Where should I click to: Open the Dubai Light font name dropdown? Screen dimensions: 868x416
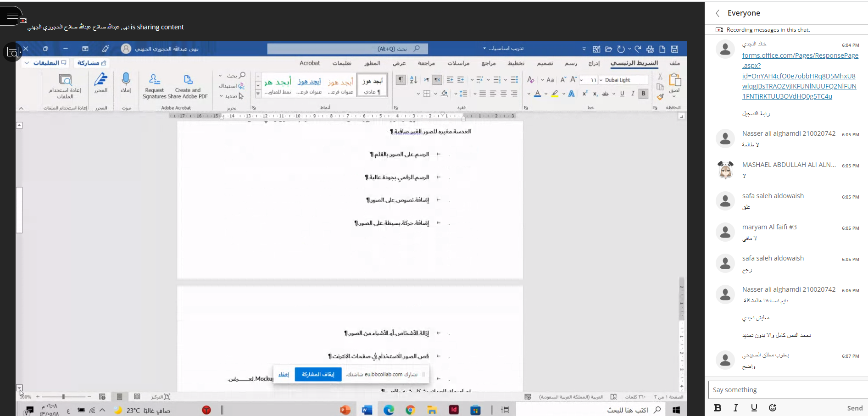coord(601,80)
